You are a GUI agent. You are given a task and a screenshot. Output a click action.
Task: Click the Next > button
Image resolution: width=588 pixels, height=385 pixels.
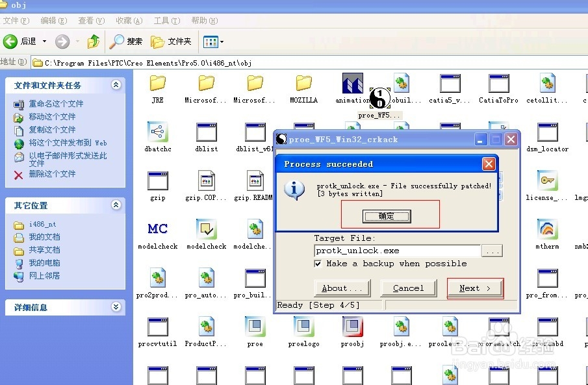(x=475, y=288)
